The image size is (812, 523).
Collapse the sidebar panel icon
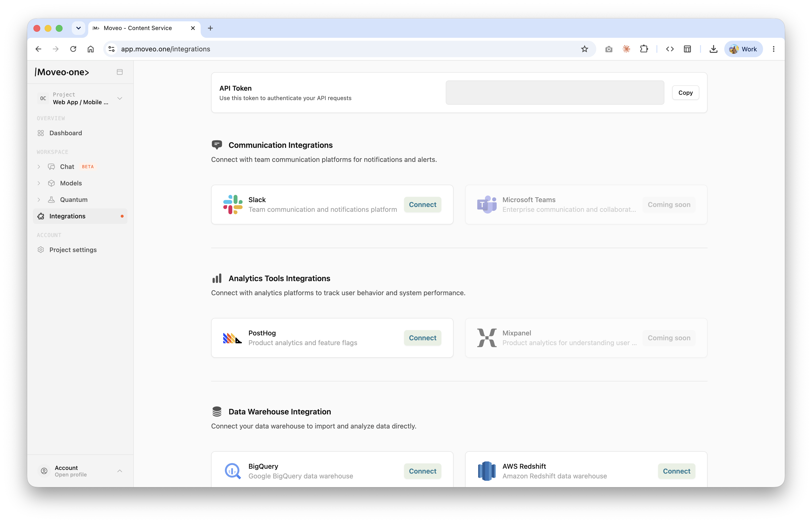119,72
